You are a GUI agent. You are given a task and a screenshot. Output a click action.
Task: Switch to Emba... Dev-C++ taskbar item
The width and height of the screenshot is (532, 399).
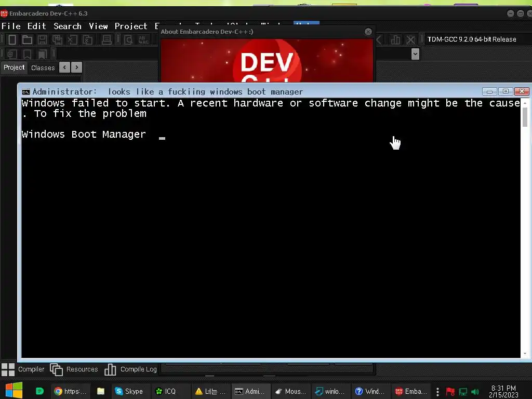pyautogui.click(x=410, y=391)
